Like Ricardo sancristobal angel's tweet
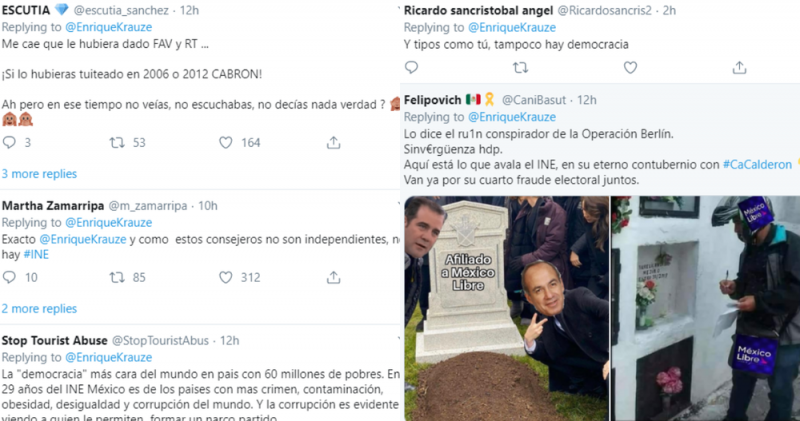 pos(631,67)
